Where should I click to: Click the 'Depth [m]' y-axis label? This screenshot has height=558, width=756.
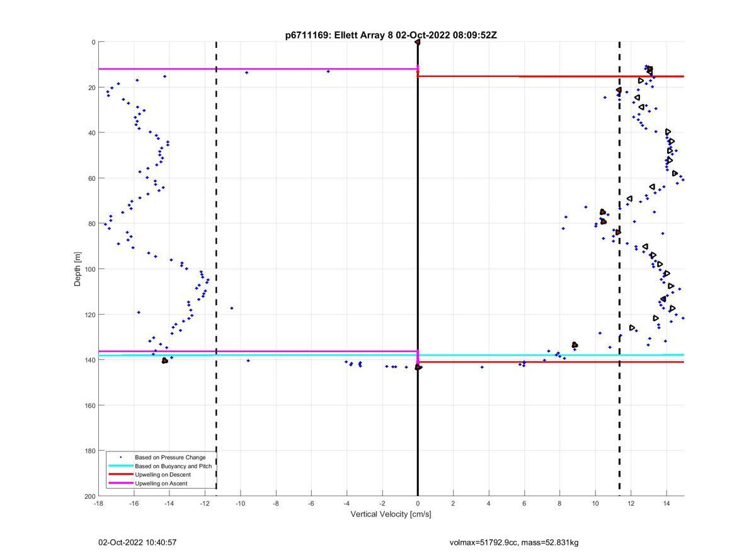point(77,269)
